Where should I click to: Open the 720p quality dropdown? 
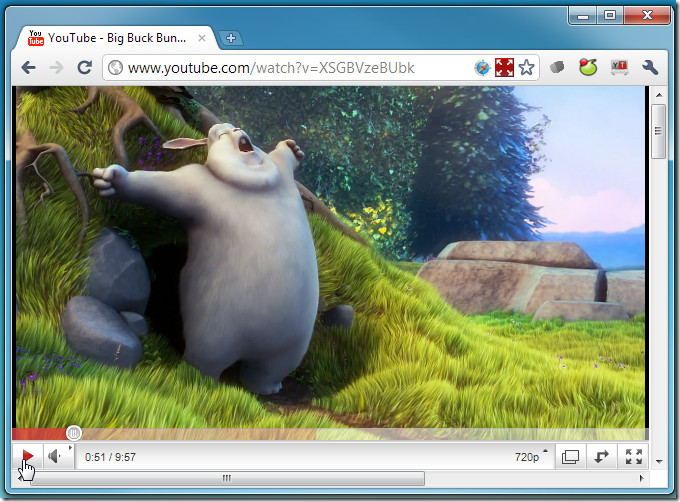pyautogui.click(x=530, y=456)
